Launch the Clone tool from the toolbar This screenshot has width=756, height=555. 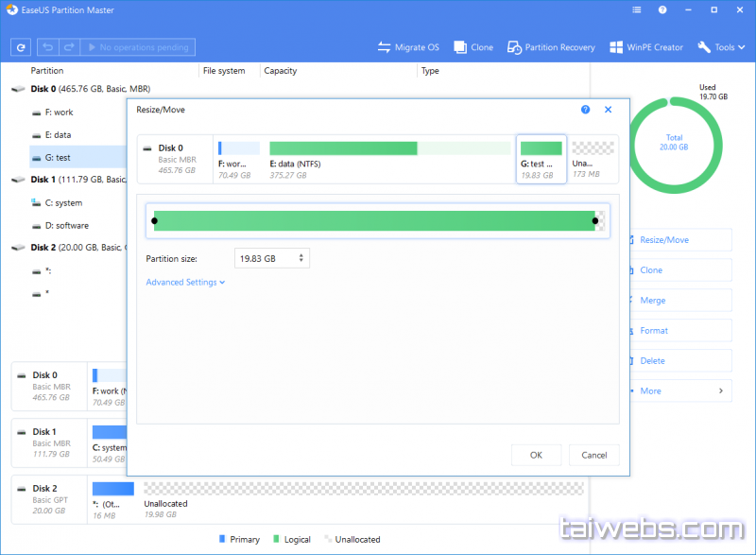click(472, 47)
